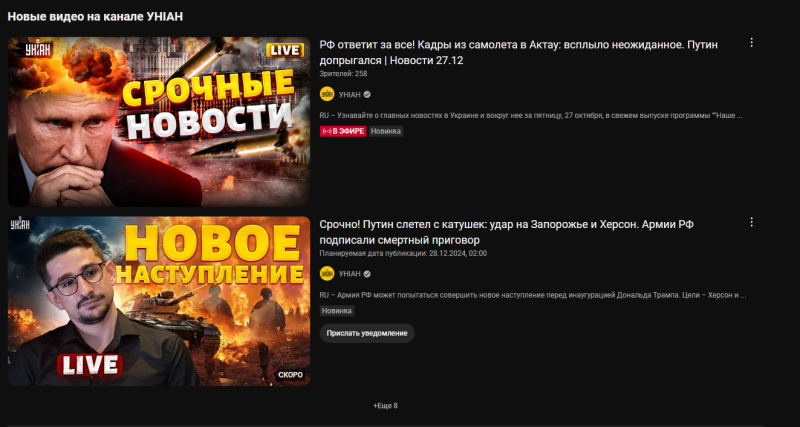Click the verified checkmark beside the first УНІАН name
Viewport: 800px width, 427px height.
point(367,94)
